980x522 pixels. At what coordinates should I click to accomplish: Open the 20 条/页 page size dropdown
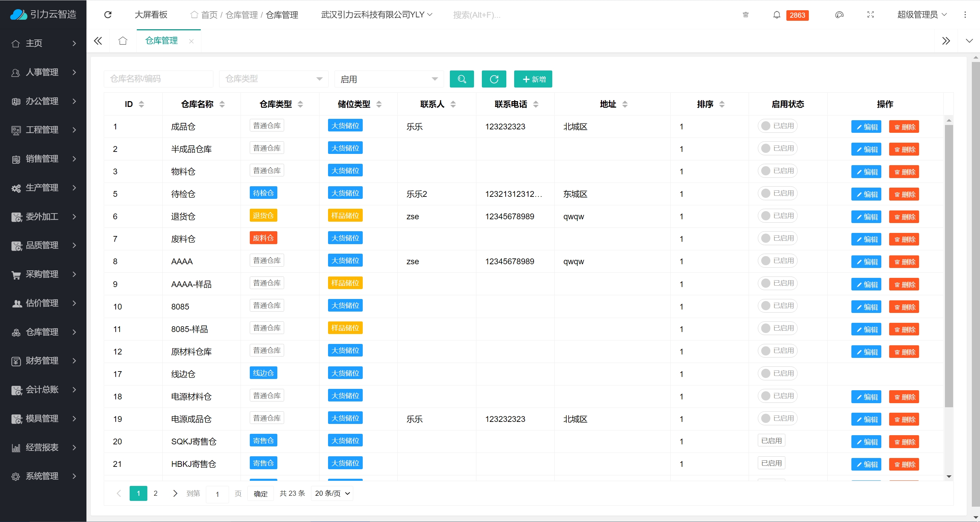pos(332,493)
